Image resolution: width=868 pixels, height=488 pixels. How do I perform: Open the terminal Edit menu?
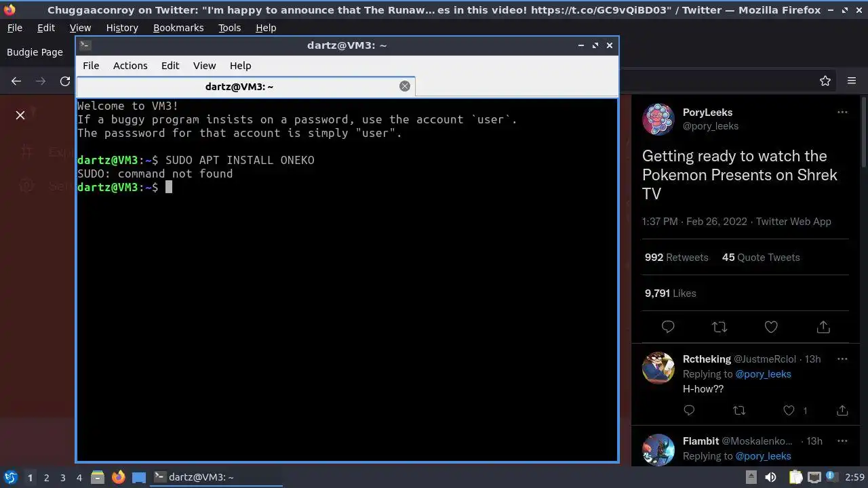click(170, 66)
